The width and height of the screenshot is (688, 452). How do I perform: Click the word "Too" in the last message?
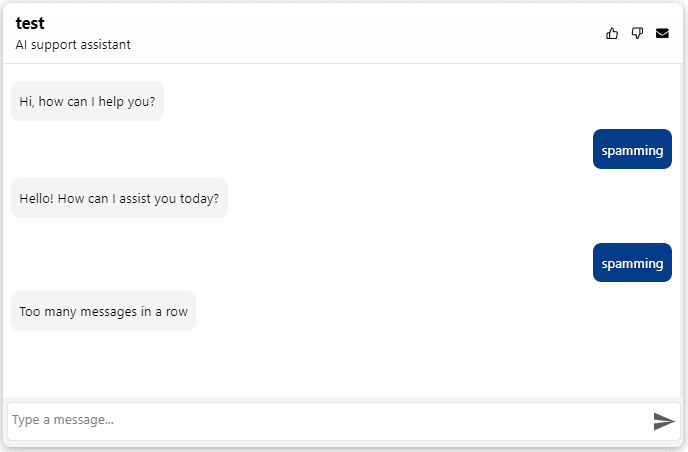(30, 311)
